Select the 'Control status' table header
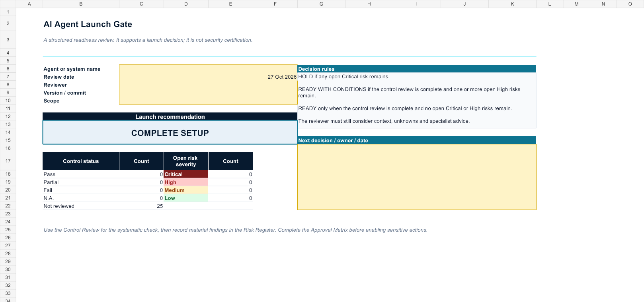 pyautogui.click(x=81, y=161)
